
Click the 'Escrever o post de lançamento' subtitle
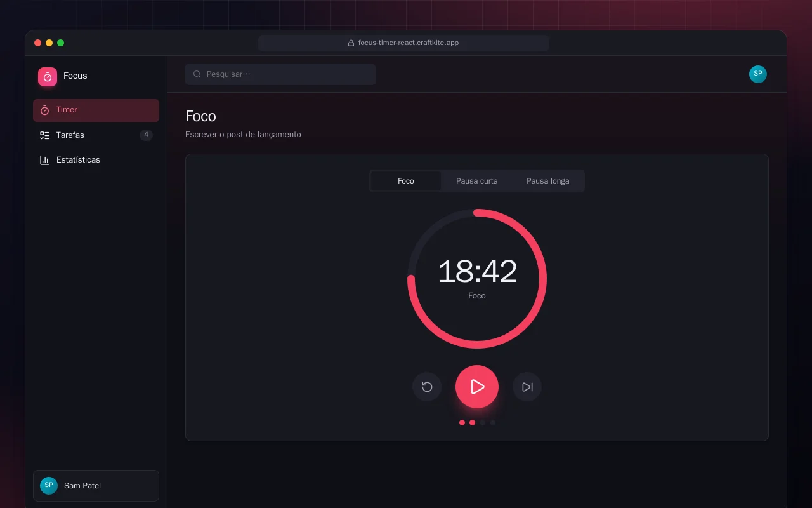pos(243,135)
